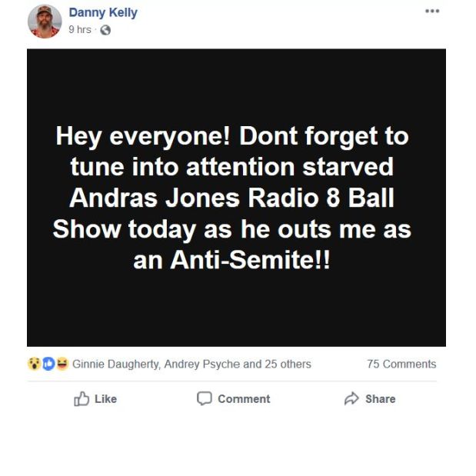Click the black text post image
Viewport: 476px width, 476px height.
coord(236,198)
